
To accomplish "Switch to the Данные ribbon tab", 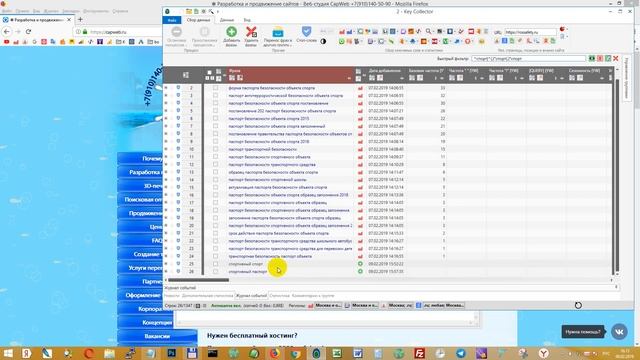I will (x=227, y=20).
